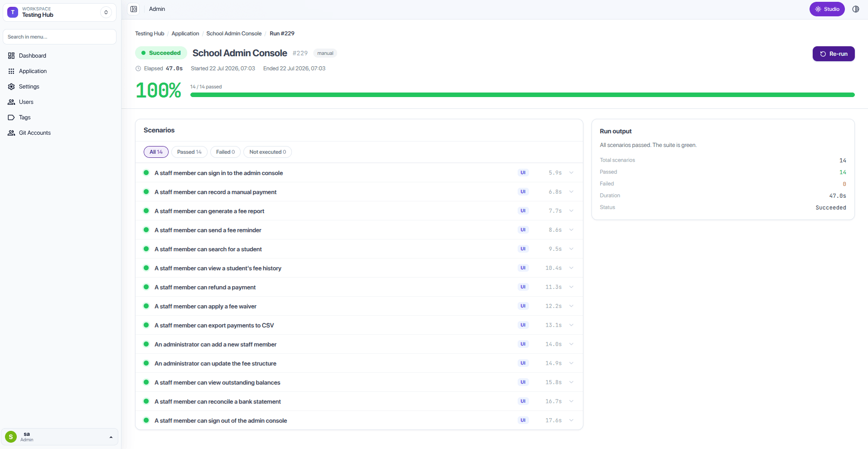Click UI badge on apply a fee waiver row
The image size is (868, 449).
(x=523, y=306)
